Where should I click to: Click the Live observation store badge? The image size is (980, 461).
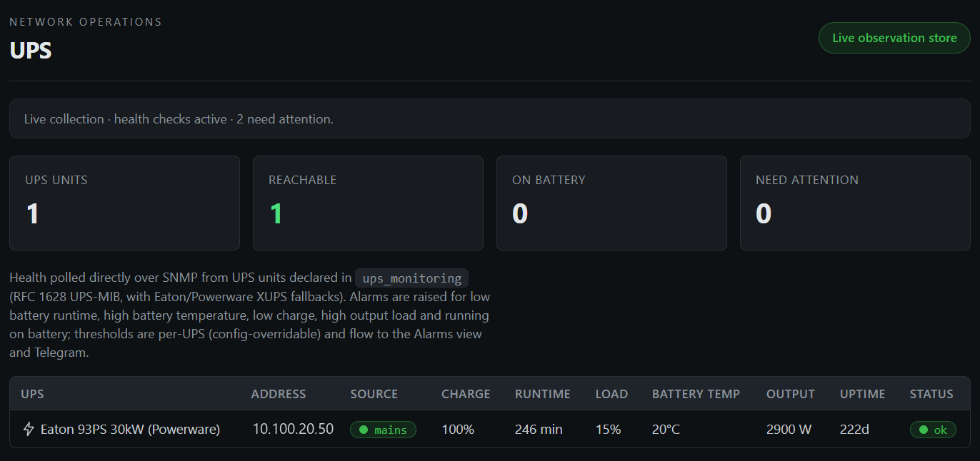pyautogui.click(x=894, y=38)
